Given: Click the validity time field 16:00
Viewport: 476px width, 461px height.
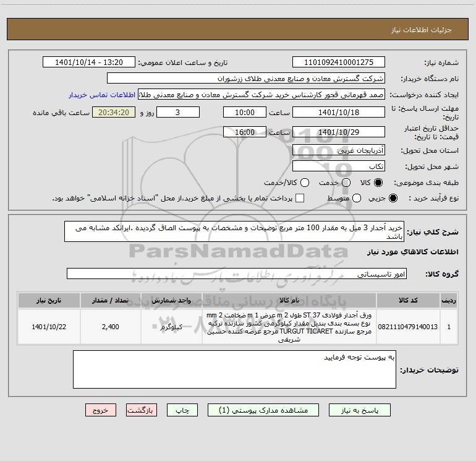Looking at the screenshot, I should coord(245,132).
